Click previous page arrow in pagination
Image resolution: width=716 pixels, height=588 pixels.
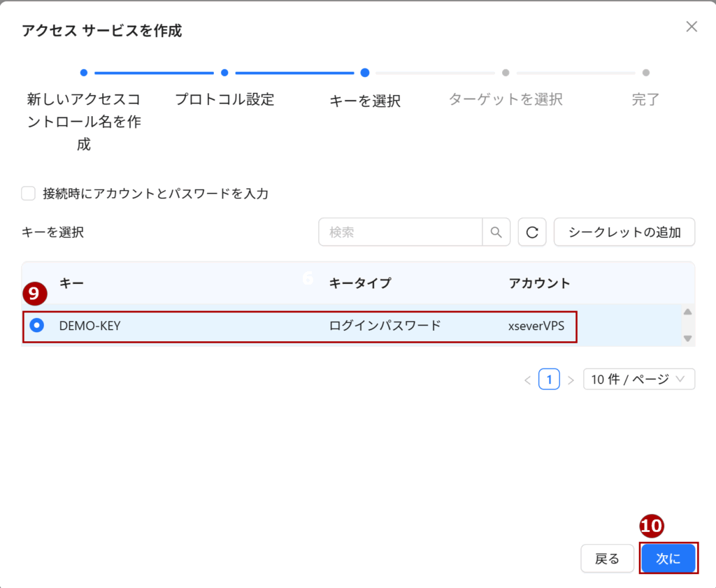click(x=527, y=380)
